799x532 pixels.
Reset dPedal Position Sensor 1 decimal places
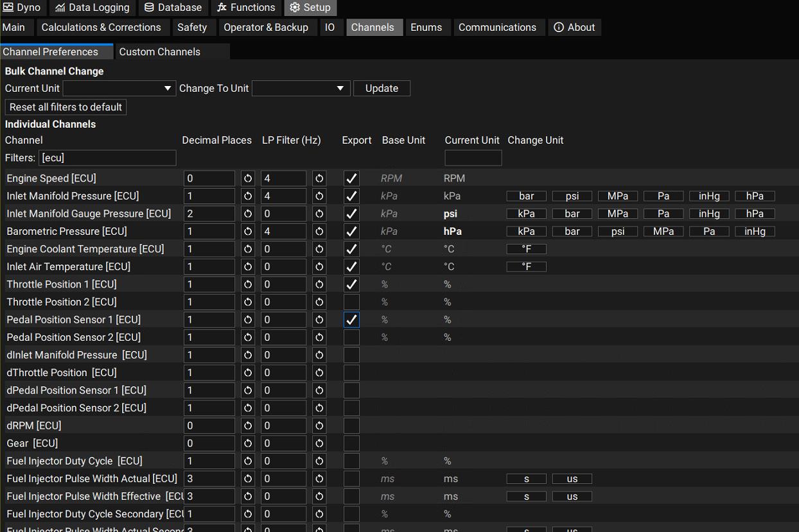tap(248, 390)
